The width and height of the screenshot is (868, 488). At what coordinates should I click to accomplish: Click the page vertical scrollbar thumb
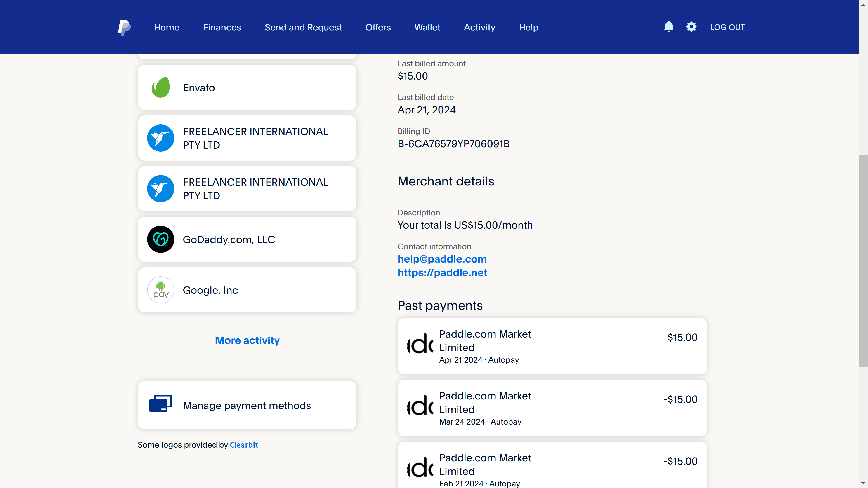(x=863, y=261)
